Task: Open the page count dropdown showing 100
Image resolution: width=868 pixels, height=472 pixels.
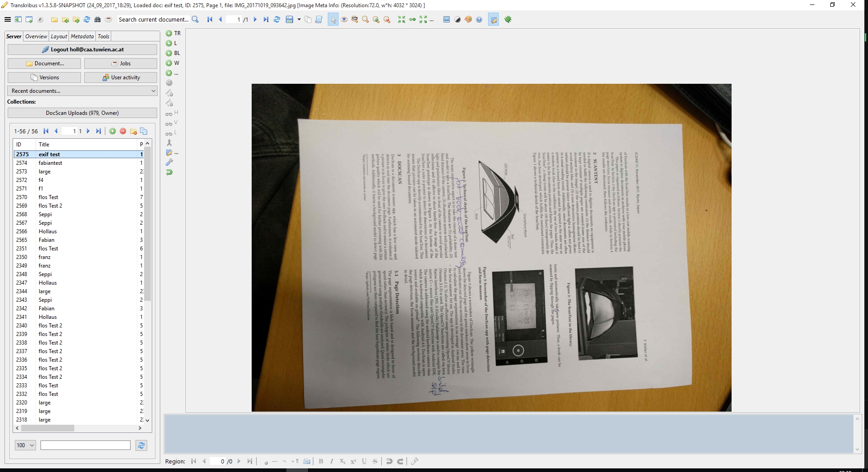Action: [x=25, y=445]
